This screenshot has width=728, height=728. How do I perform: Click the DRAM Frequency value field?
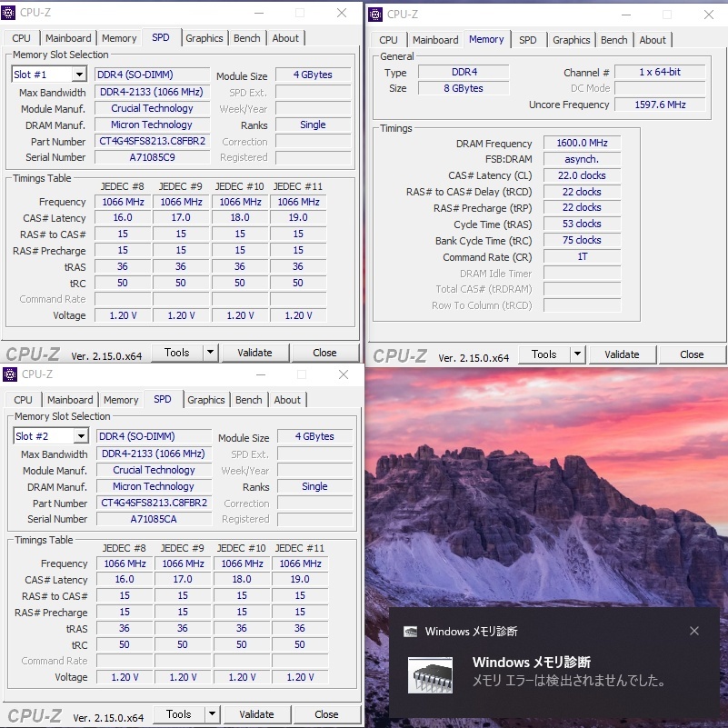(582, 144)
